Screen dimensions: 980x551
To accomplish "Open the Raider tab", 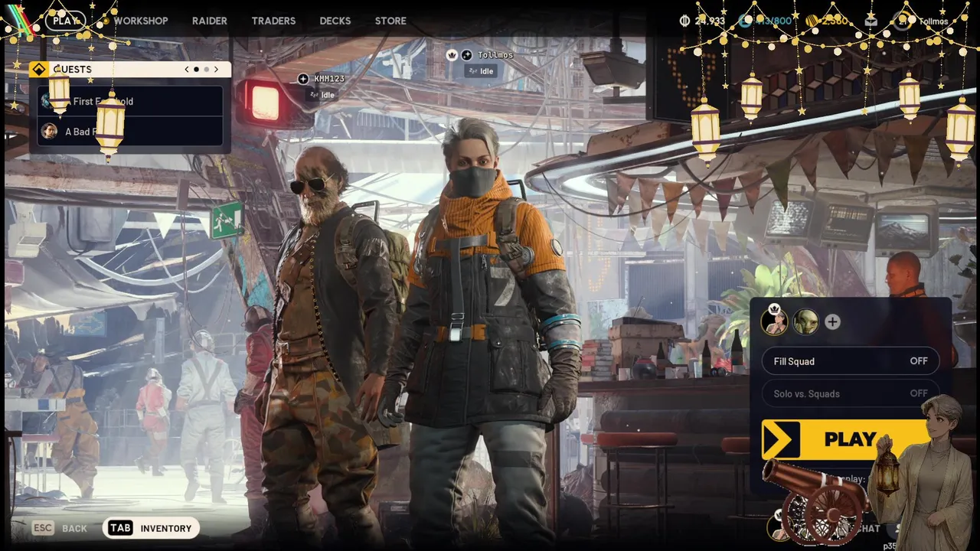I will point(210,21).
